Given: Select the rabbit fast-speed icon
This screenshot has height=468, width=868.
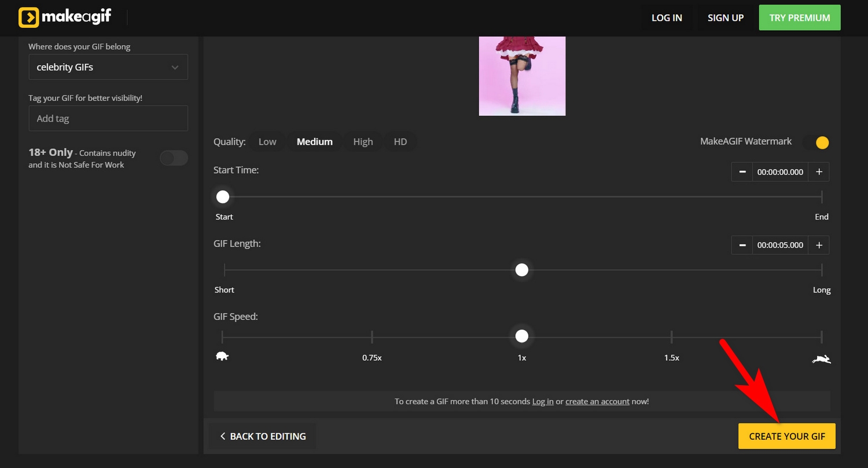Looking at the screenshot, I should (822, 360).
